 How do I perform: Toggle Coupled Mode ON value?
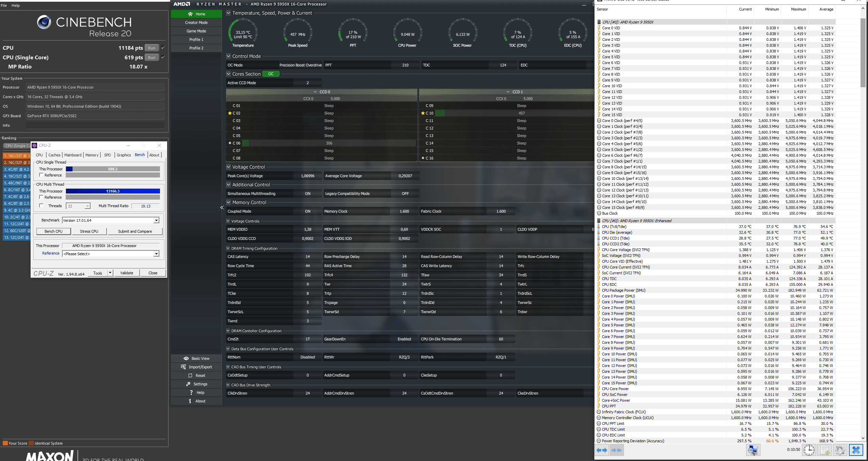point(308,211)
